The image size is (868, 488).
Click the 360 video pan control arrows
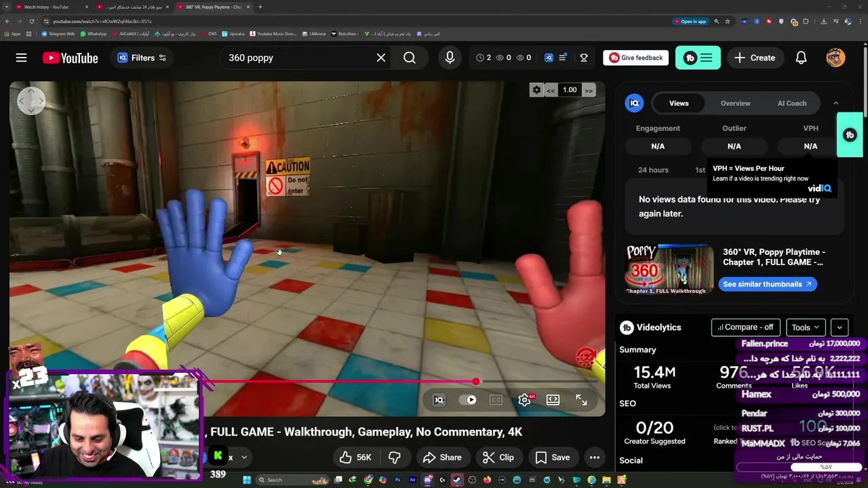[x=31, y=101]
